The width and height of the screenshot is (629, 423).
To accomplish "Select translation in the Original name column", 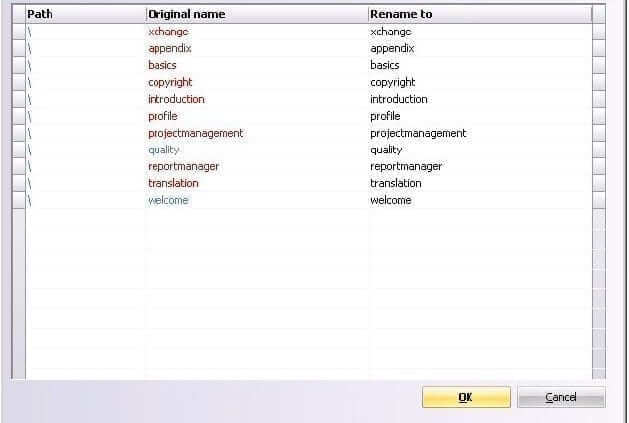I will point(173,183).
